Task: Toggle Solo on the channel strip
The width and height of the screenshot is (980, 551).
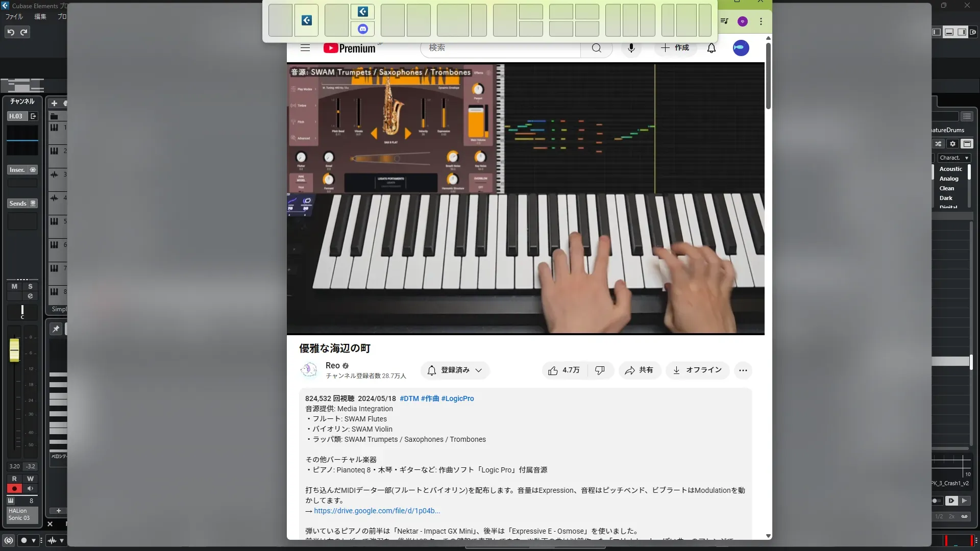Action: coord(30,286)
